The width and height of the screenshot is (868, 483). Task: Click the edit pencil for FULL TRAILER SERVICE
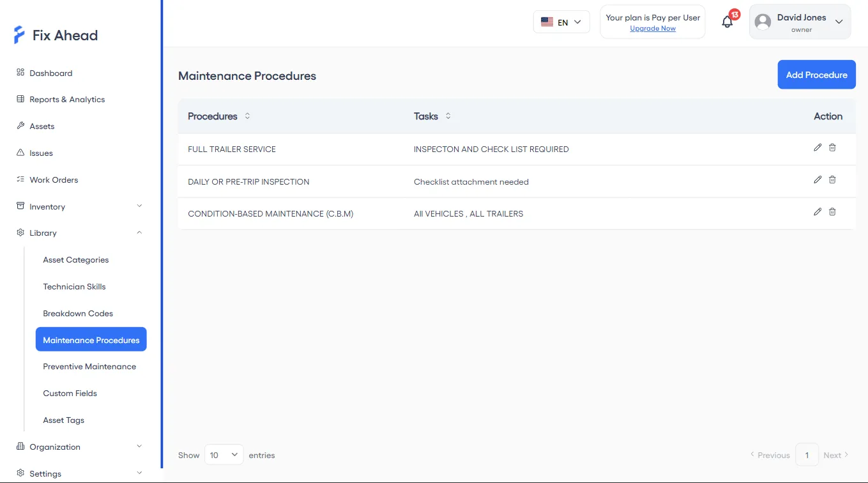coord(818,148)
